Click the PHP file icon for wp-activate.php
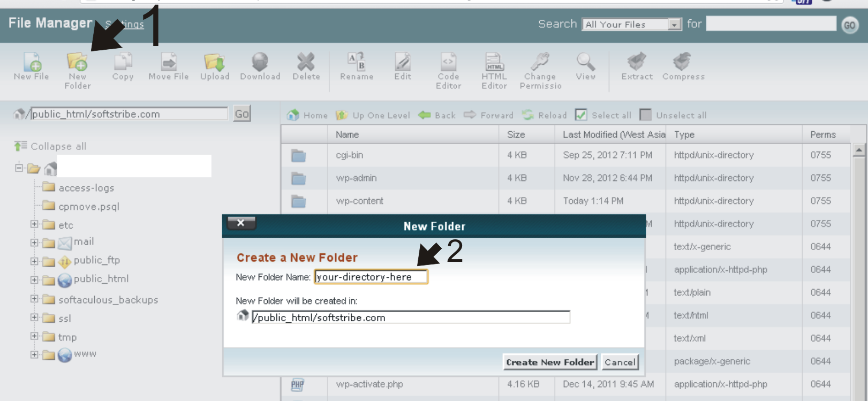Image resolution: width=868 pixels, height=401 pixels. [298, 384]
